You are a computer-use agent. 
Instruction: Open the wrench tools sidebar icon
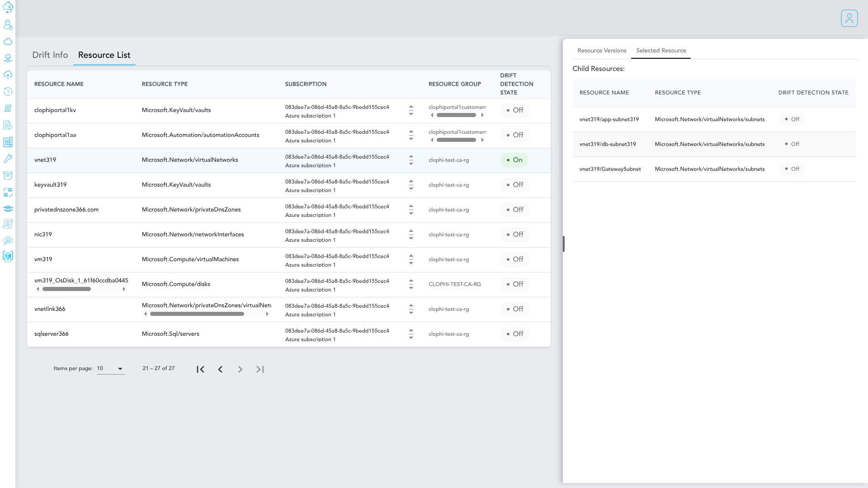(x=8, y=159)
